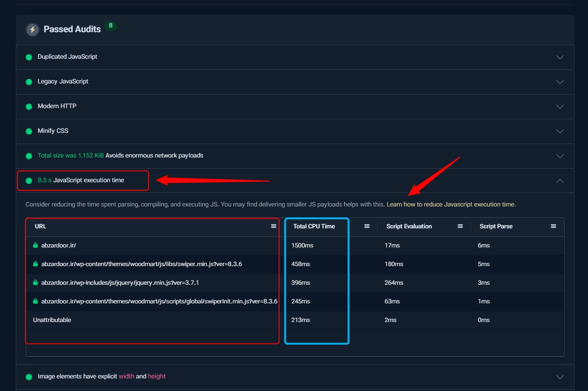Viewport: 588px width, 391px height.
Task: Click the 2ms script evaluation cell
Action: pos(391,320)
